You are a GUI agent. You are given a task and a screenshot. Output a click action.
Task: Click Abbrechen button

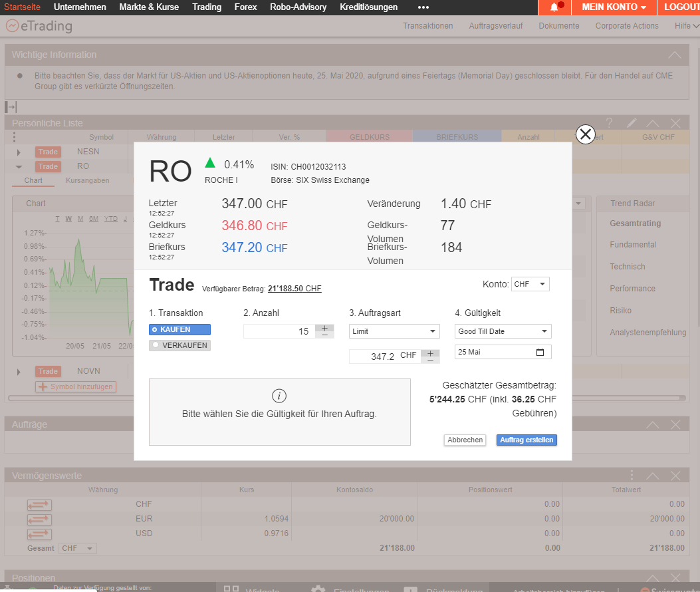tap(465, 440)
